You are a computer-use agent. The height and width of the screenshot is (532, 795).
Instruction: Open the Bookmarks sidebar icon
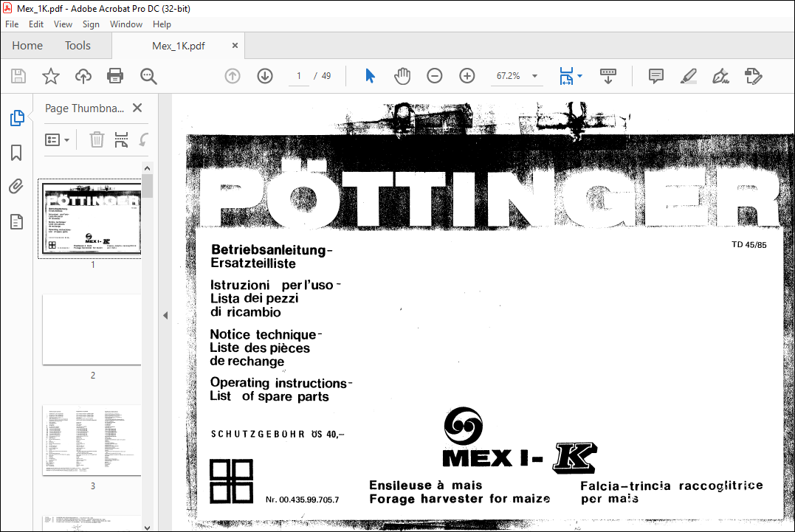(x=16, y=153)
